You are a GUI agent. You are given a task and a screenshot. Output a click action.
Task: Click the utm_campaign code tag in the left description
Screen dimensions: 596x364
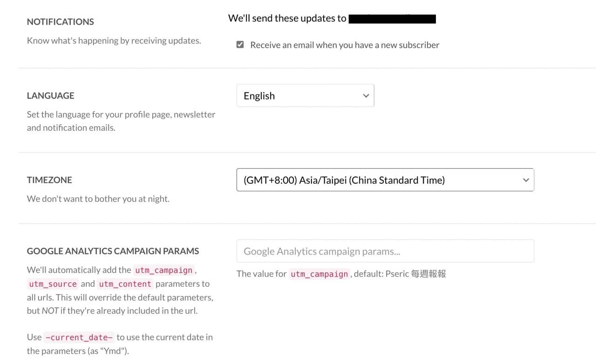click(x=163, y=270)
